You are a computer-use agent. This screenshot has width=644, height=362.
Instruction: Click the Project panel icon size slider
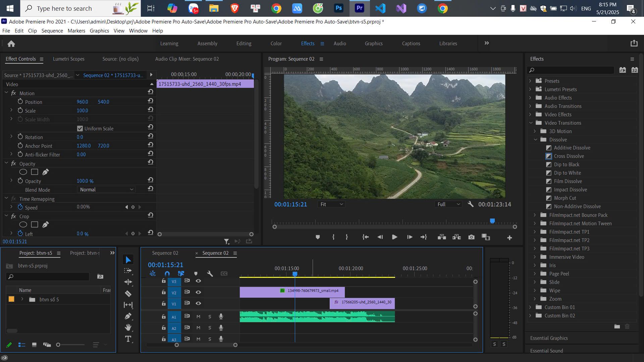[71, 345]
